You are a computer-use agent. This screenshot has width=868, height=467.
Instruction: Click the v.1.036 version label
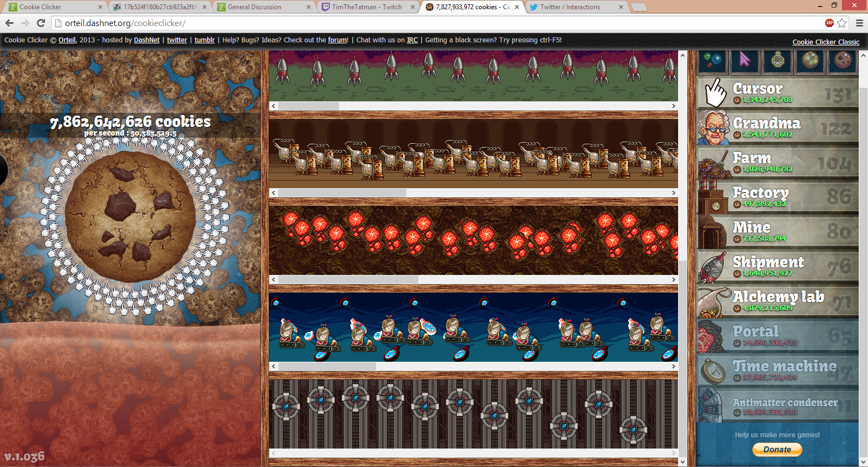point(24,457)
